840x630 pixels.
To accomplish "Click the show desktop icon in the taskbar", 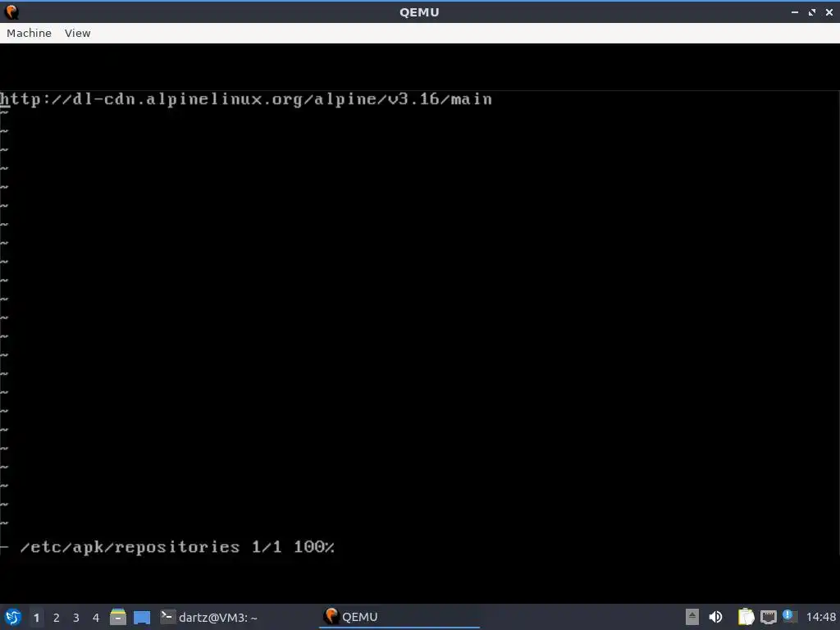I will (142, 617).
